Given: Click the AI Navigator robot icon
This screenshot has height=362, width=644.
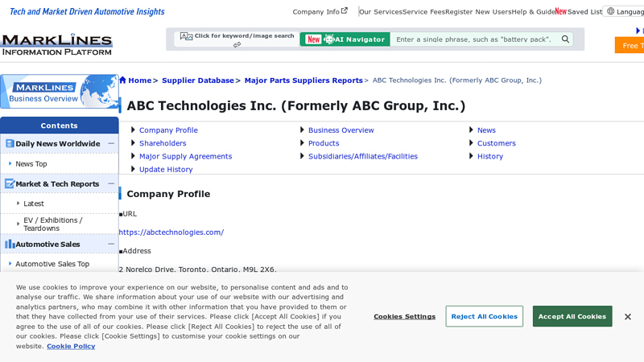Looking at the screenshot, I should coord(328,39).
